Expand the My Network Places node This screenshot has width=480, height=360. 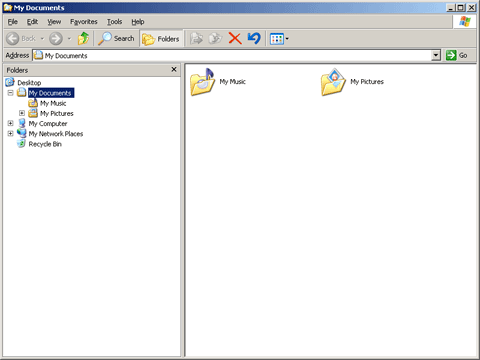click(10, 133)
